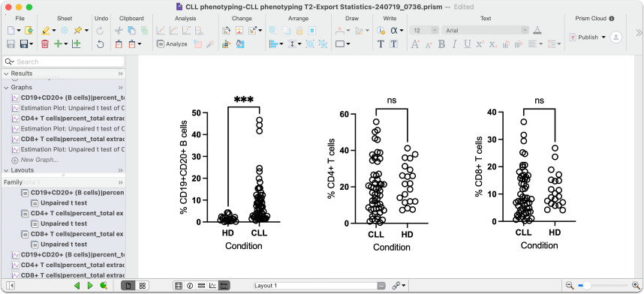644x294 pixels.
Task: Click the increase font size icon
Action: 415,44
